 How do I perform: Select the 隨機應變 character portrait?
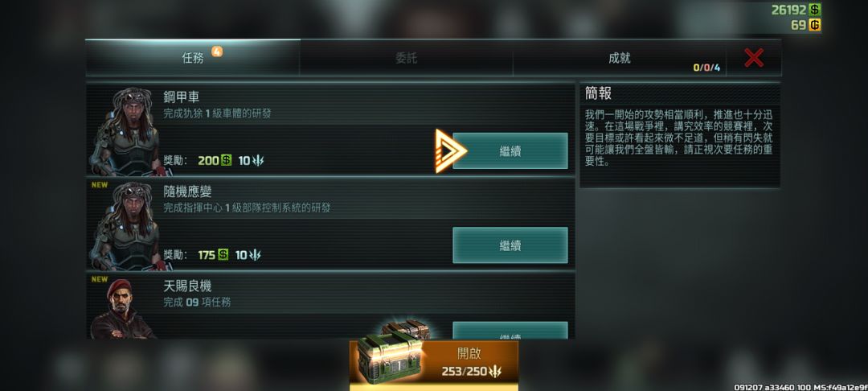pos(127,226)
